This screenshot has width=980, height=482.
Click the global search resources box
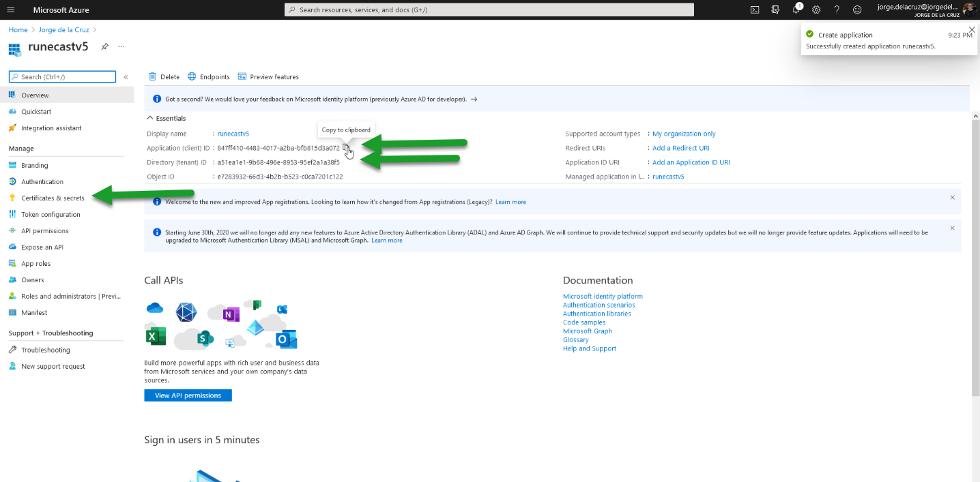point(489,10)
